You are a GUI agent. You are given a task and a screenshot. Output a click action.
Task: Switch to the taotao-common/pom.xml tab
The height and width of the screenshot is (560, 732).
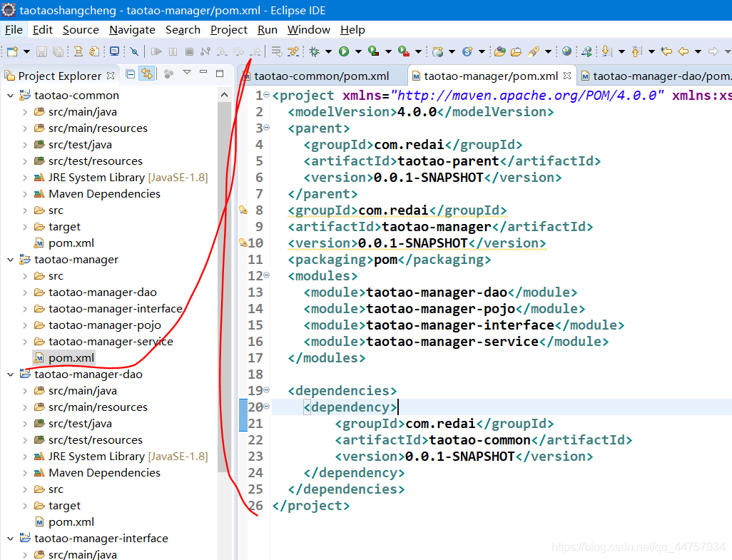tap(321, 76)
